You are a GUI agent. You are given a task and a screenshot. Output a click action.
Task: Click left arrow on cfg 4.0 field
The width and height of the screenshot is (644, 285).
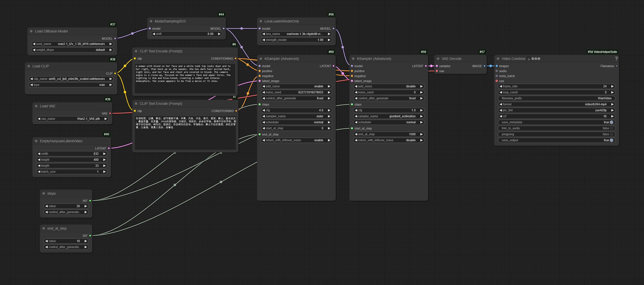pyautogui.click(x=264, y=110)
